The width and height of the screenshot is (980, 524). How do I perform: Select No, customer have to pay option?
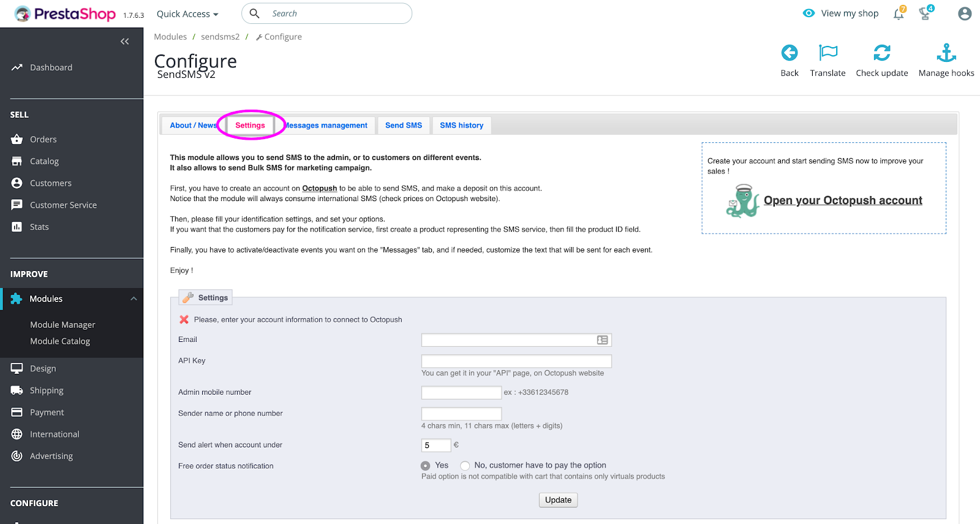(465, 466)
